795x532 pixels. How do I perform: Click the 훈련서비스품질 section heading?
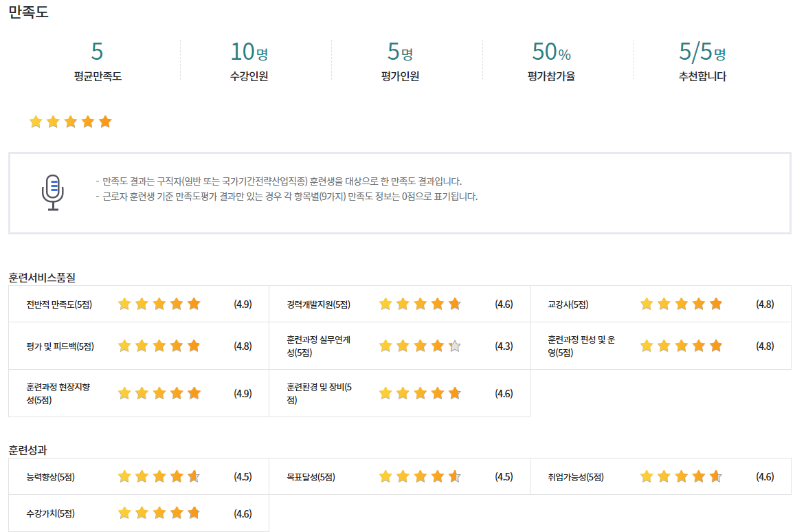[x=42, y=278]
